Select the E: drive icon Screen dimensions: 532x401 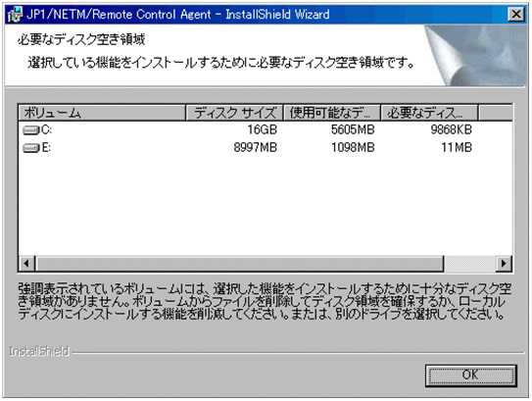pyautogui.click(x=31, y=148)
